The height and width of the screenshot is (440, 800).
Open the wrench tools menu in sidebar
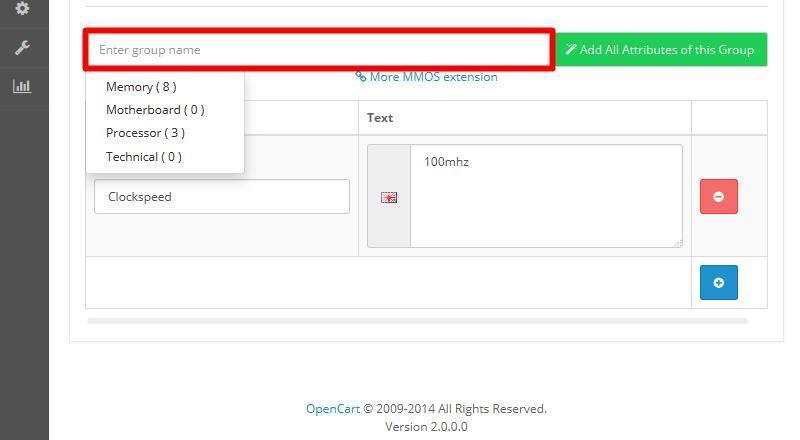tap(22, 47)
